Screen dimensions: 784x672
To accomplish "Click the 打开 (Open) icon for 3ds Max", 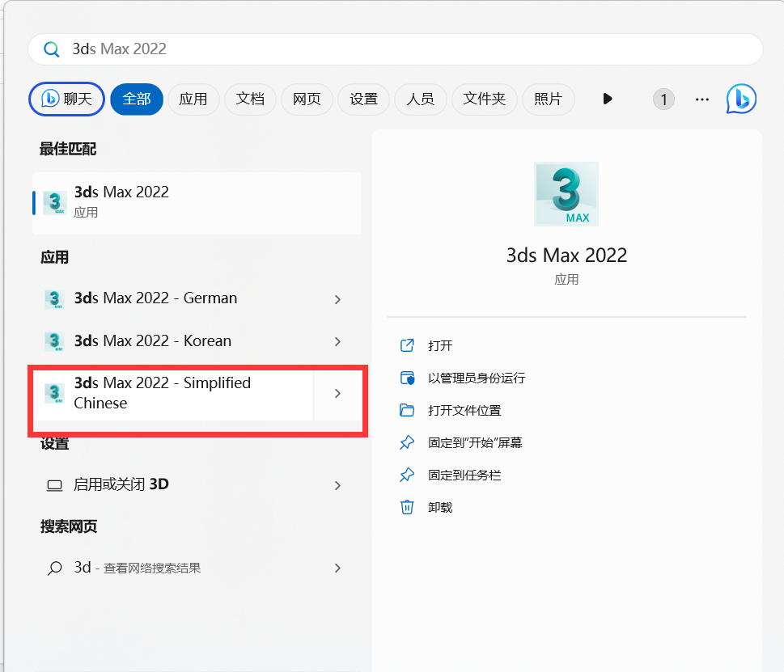I will [407, 345].
